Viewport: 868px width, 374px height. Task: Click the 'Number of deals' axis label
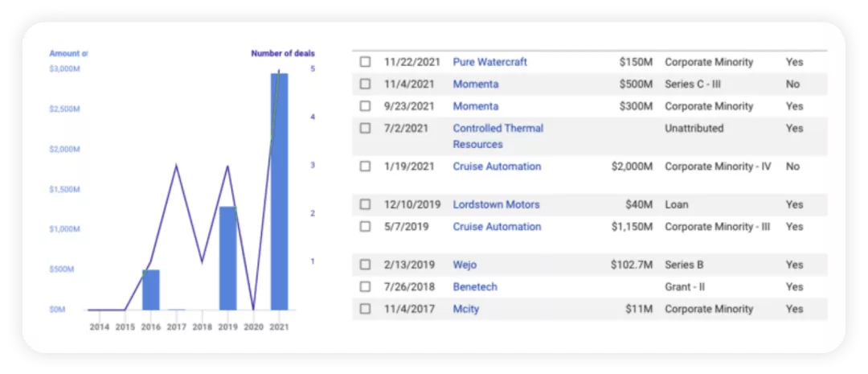283,54
